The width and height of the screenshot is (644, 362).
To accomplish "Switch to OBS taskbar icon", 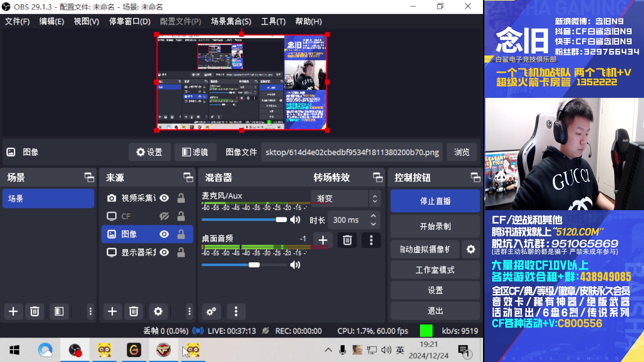I will click(75, 350).
